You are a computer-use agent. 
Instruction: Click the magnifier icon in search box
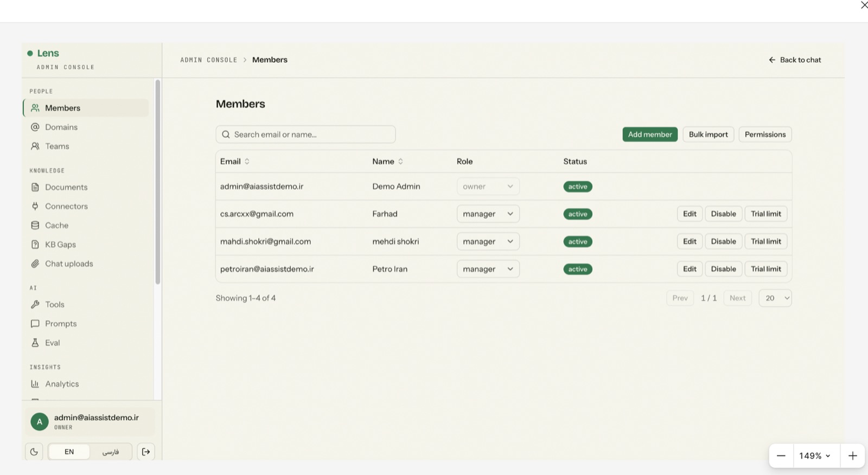click(x=226, y=134)
